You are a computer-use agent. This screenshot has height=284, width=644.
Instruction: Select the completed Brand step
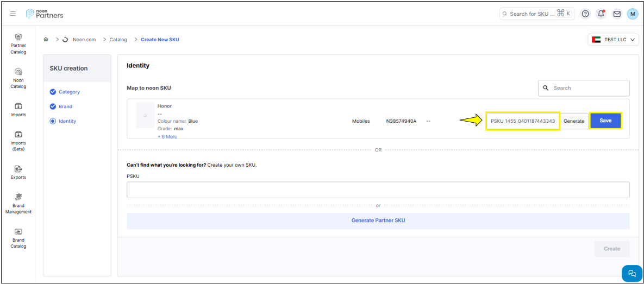tap(65, 106)
